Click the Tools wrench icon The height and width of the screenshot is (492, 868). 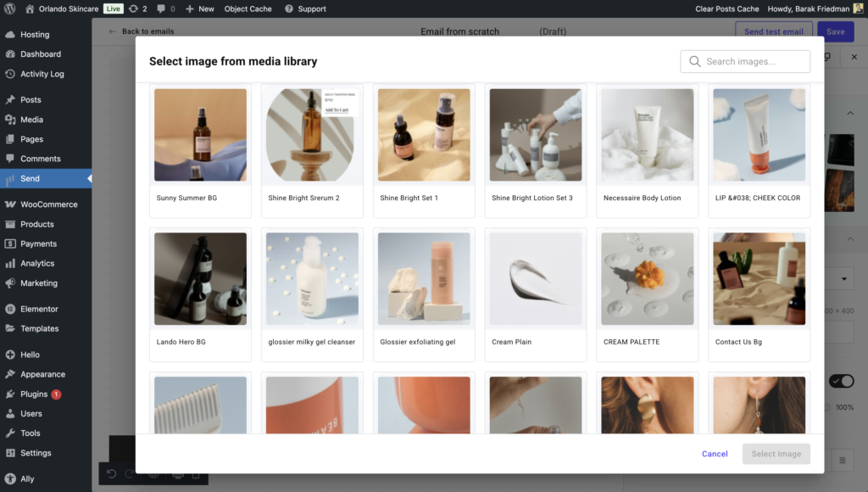[10, 433]
